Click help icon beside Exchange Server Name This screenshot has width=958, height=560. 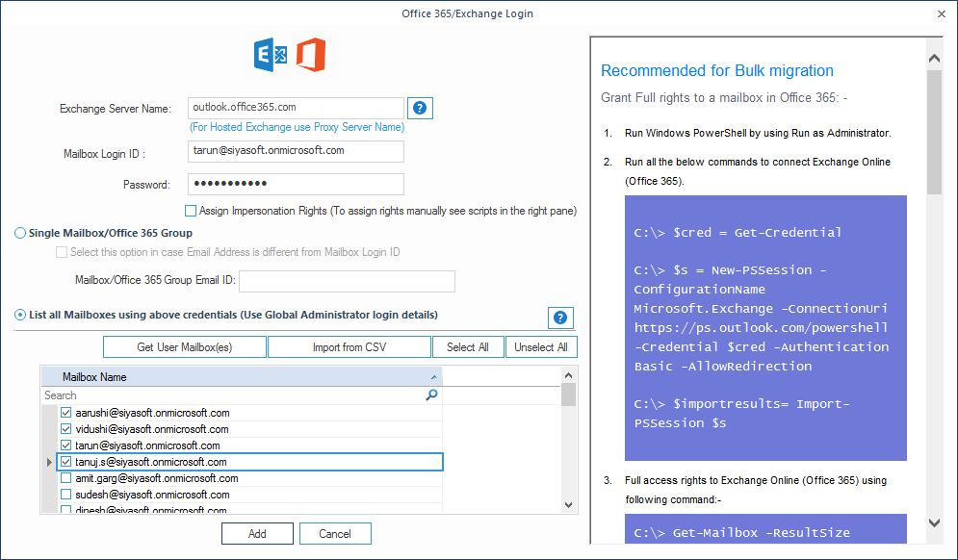[x=420, y=108]
